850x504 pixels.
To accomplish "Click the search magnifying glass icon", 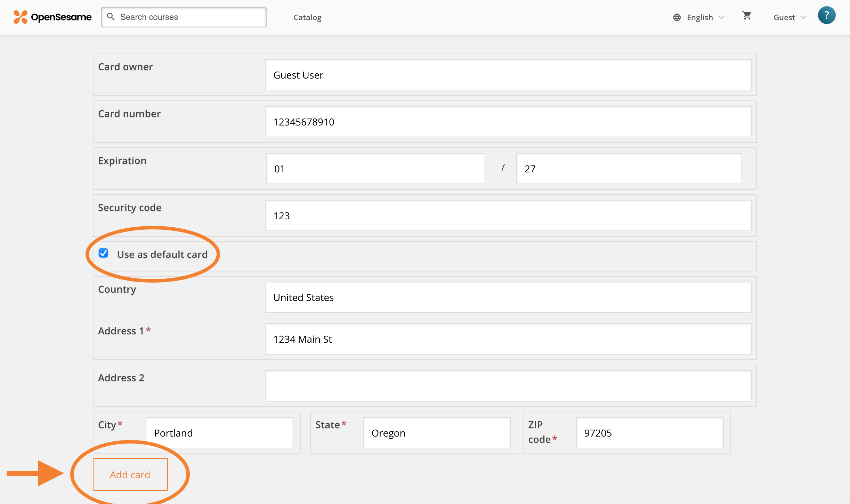I will [111, 16].
